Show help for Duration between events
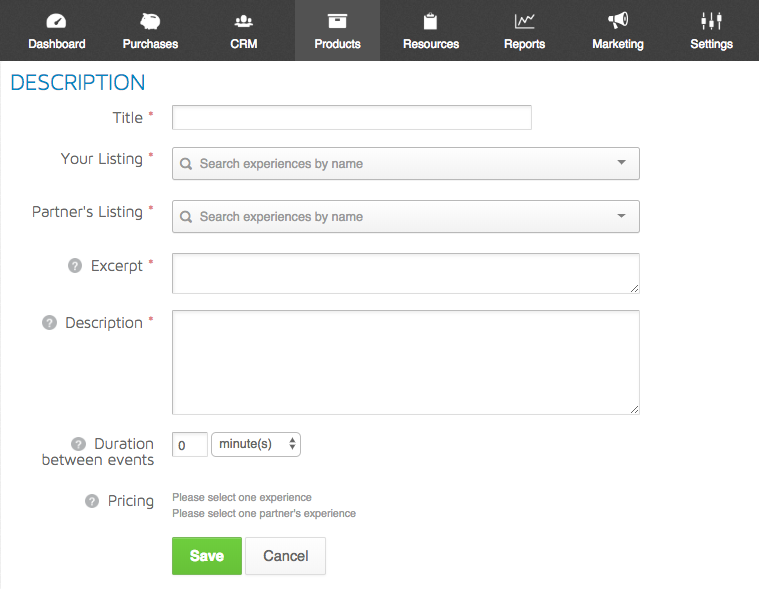Screen dimensions: 759x589 [78, 444]
